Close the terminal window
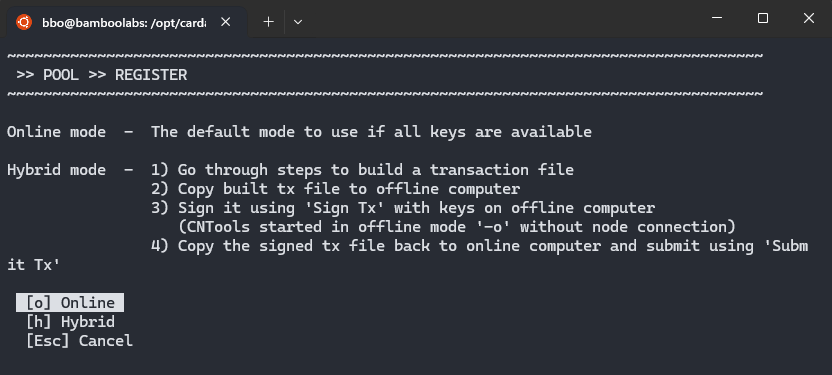Screen dimensions: 832x375 [809, 18]
